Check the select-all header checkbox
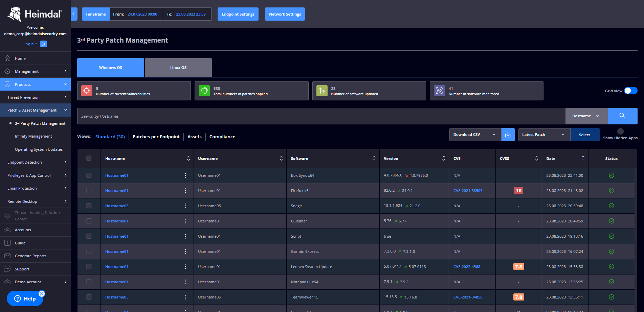 89,158
